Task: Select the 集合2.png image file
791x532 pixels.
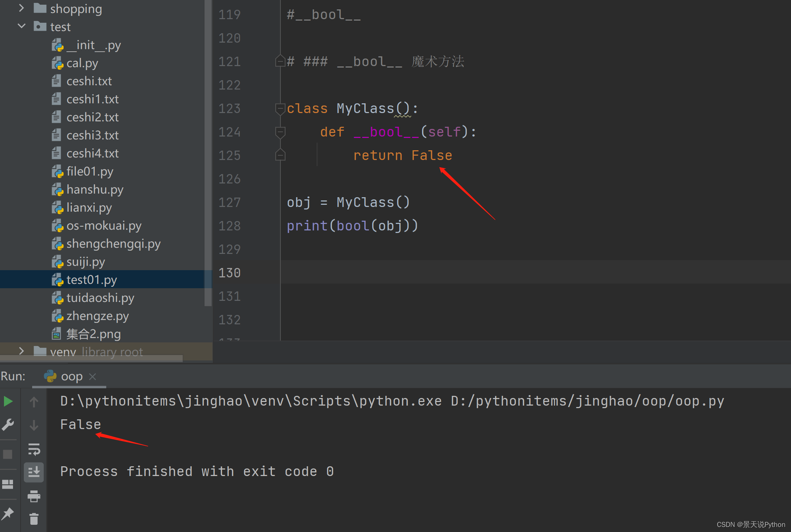Action: coord(94,334)
